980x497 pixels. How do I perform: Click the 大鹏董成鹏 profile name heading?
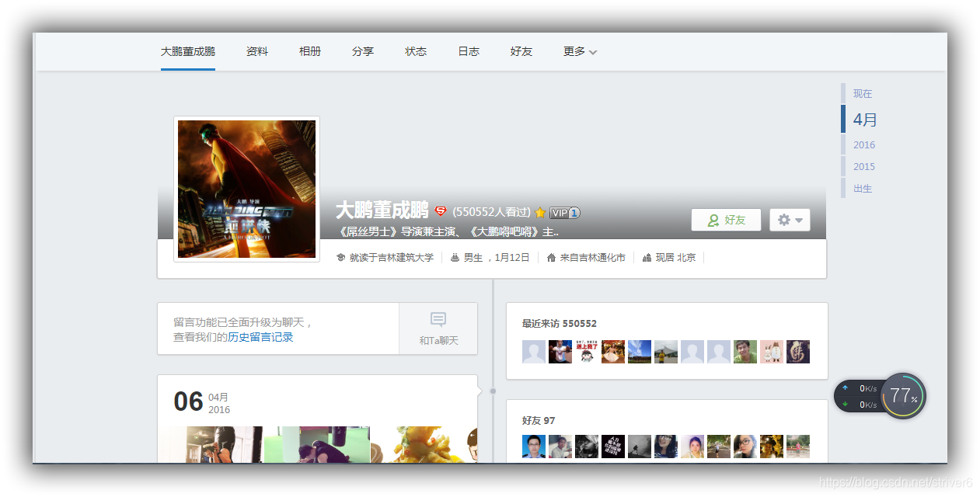click(x=382, y=210)
